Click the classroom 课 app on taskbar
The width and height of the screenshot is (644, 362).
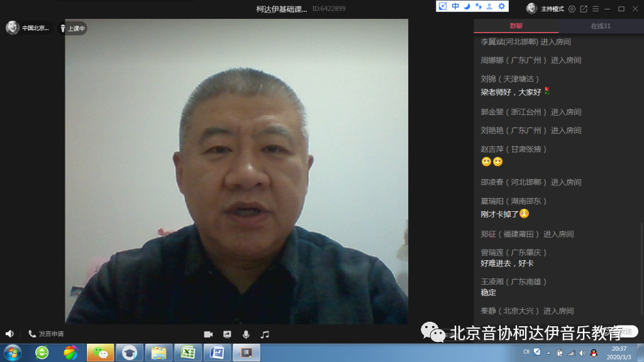coord(247,353)
